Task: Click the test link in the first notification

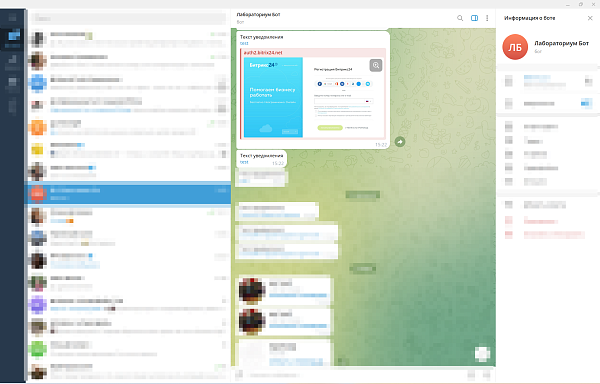Action: 244,43
